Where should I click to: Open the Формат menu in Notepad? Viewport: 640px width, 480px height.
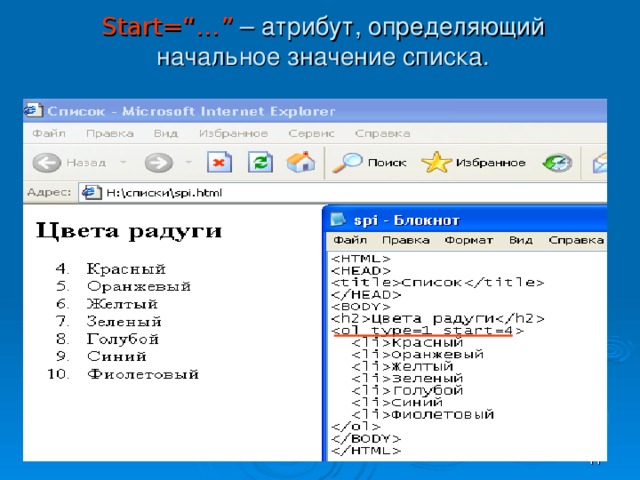[469, 240]
